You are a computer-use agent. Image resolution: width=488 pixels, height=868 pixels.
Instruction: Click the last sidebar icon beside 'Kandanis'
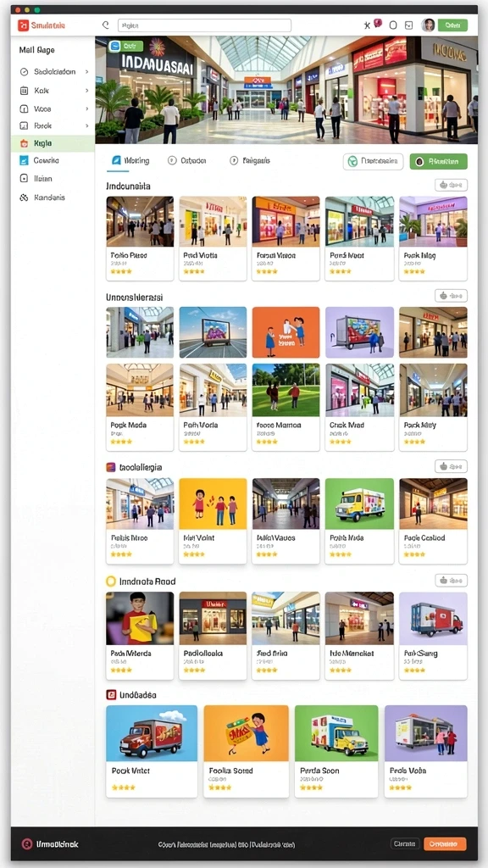tap(24, 197)
